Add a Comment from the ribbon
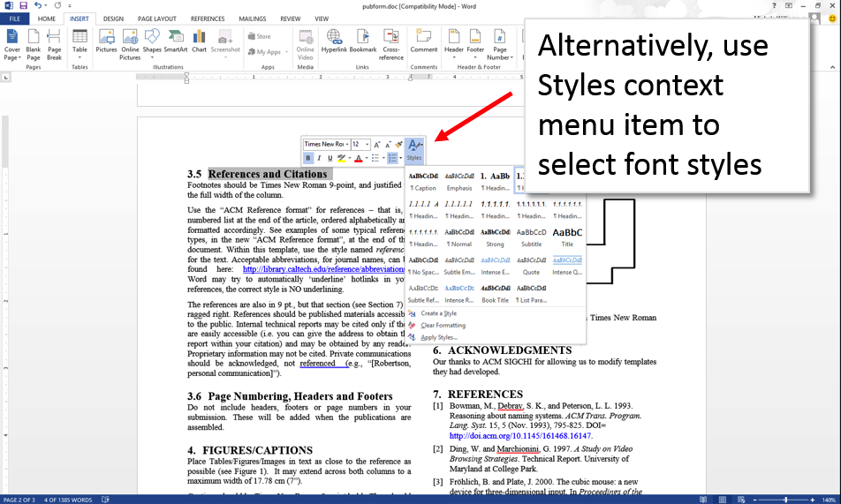This screenshot has width=841, height=504. click(x=424, y=41)
